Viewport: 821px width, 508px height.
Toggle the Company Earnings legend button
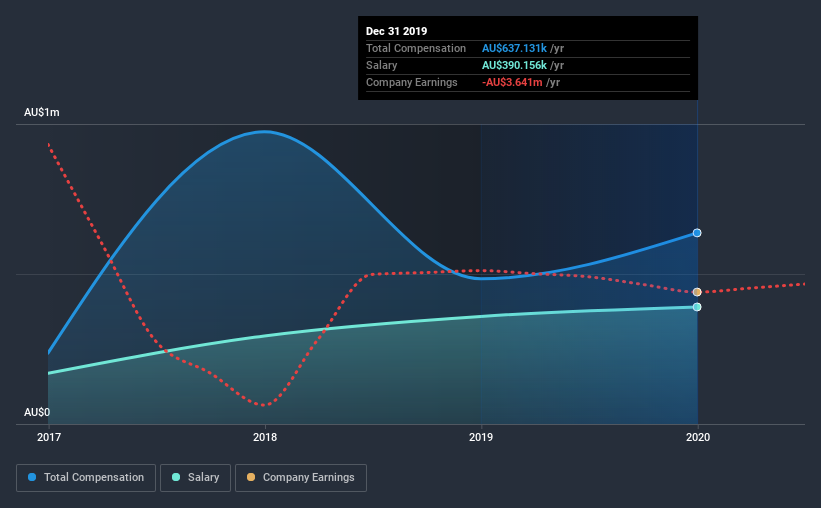pyautogui.click(x=301, y=478)
